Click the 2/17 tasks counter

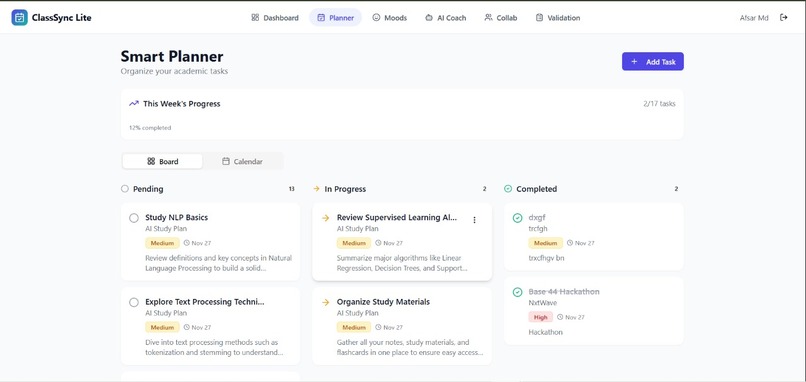[659, 104]
